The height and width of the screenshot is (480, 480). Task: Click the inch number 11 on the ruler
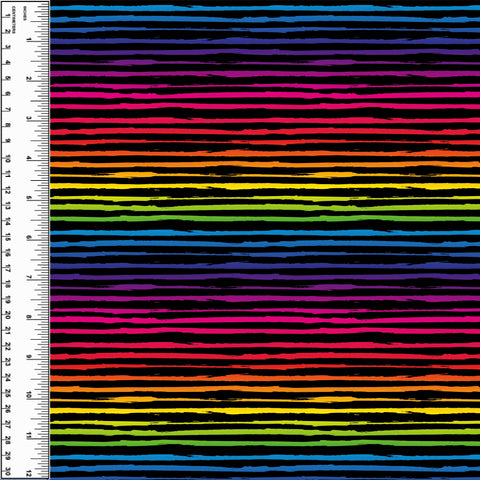29,435
